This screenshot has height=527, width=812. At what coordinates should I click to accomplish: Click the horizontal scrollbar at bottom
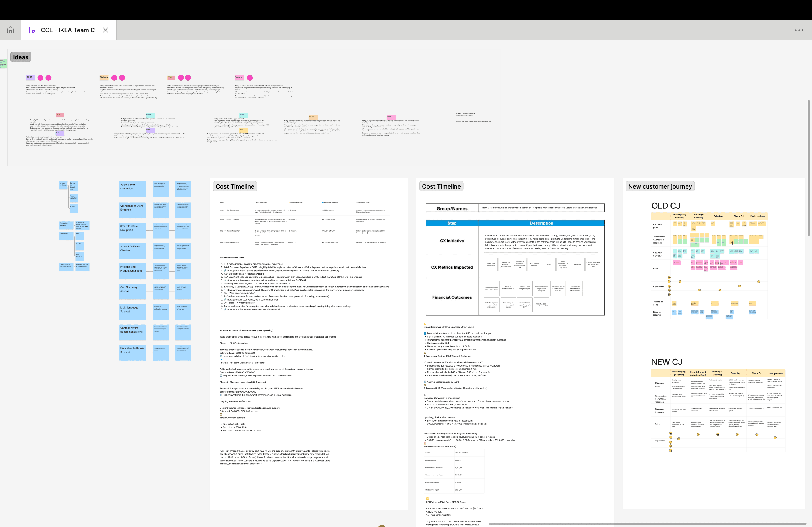(647, 524)
